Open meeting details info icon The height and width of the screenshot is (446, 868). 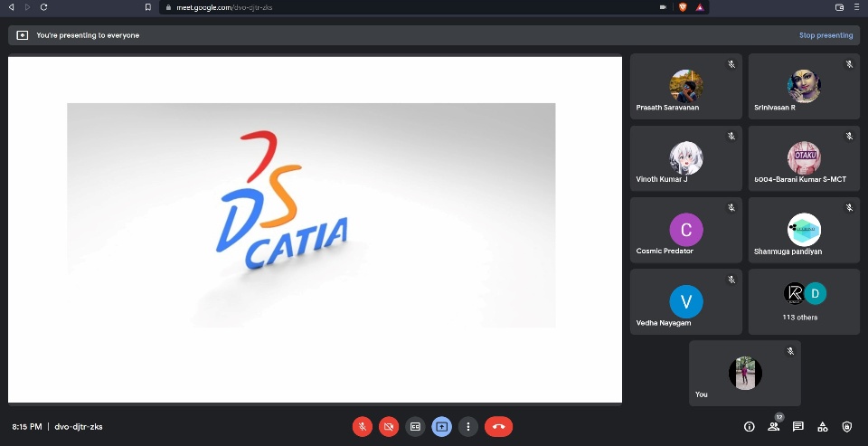pos(749,427)
